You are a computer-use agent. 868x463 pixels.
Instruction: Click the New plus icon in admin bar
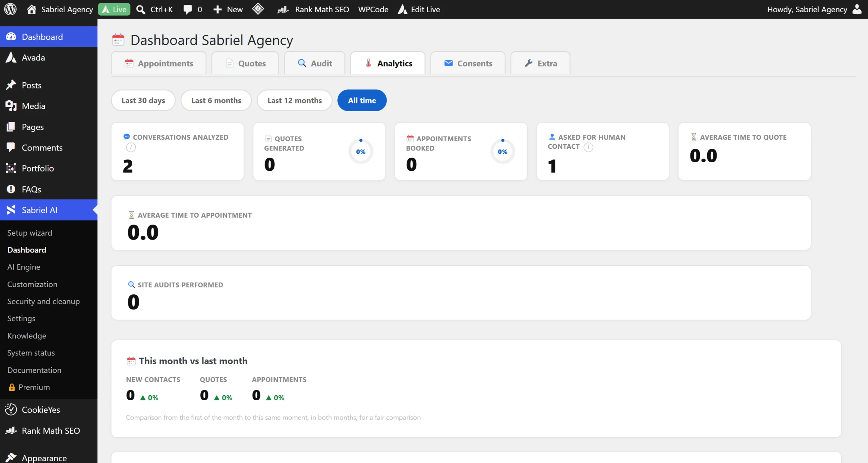click(217, 9)
